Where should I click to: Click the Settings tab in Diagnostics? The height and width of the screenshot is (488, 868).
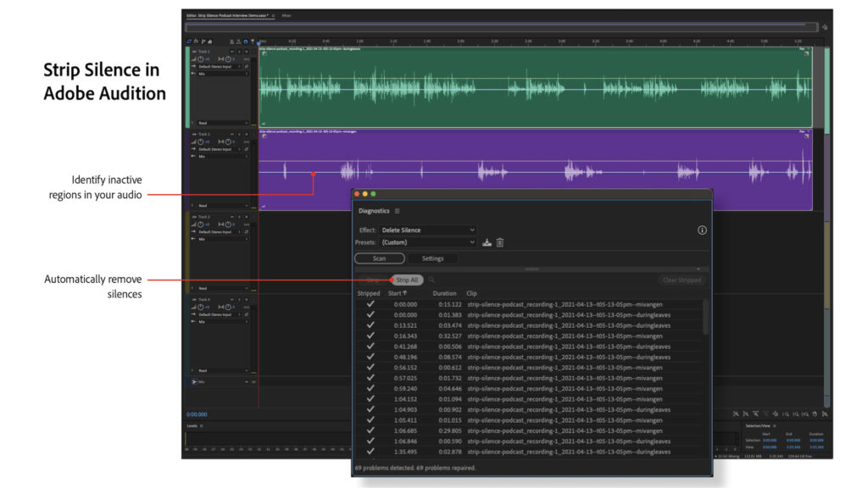tap(432, 258)
